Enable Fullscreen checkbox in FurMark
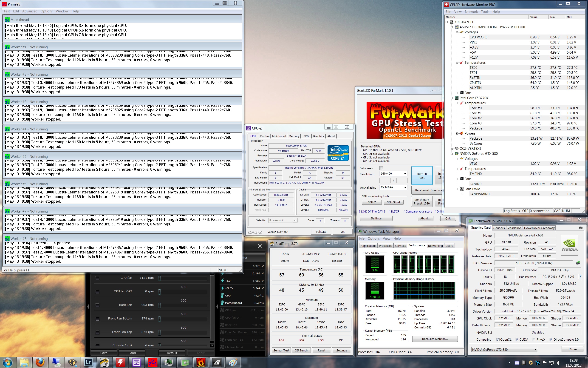Viewport: 588px width, 368px height. pyautogui.click(x=381, y=168)
